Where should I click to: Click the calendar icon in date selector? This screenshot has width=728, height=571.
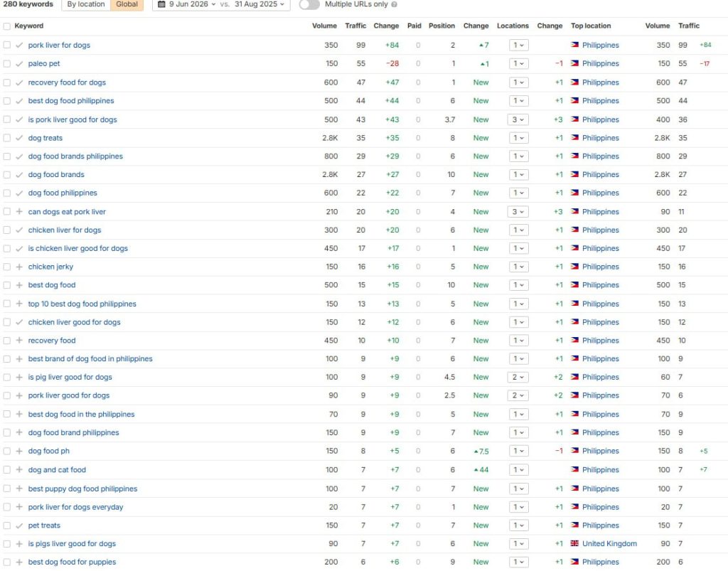[161, 4]
